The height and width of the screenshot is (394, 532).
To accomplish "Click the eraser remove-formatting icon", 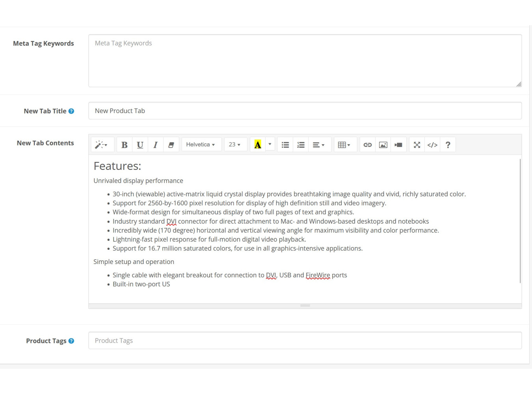I will 171,145.
